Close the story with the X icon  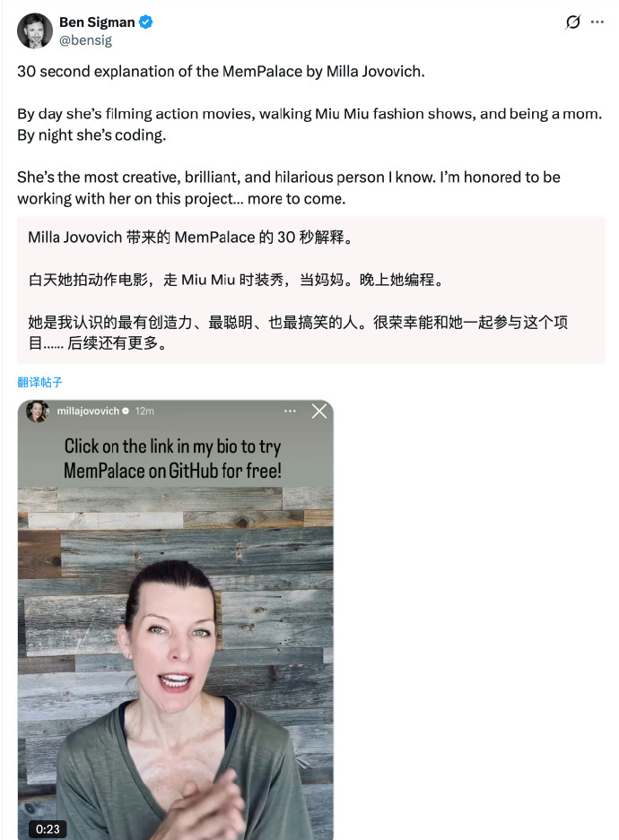click(x=319, y=411)
